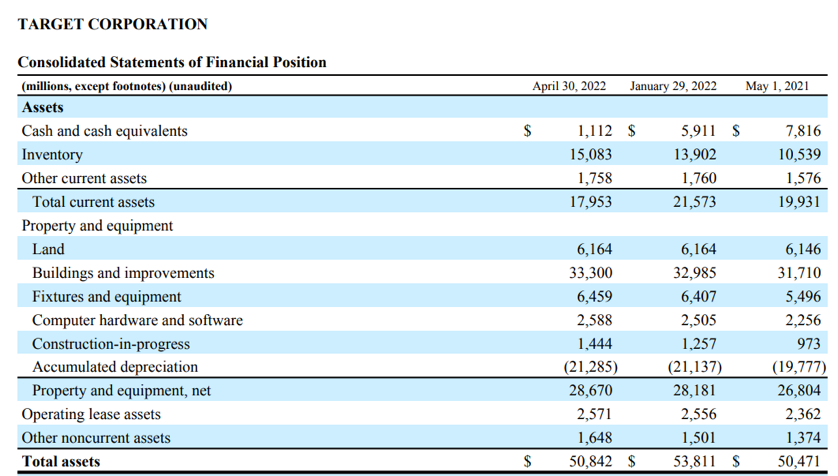
Task: Click the buildings value 32,985
Action: (x=695, y=273)
